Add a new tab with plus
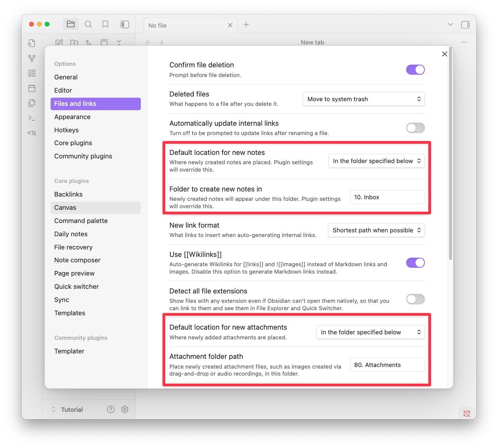This screenshot has height=448, width=498. point(246,25)
